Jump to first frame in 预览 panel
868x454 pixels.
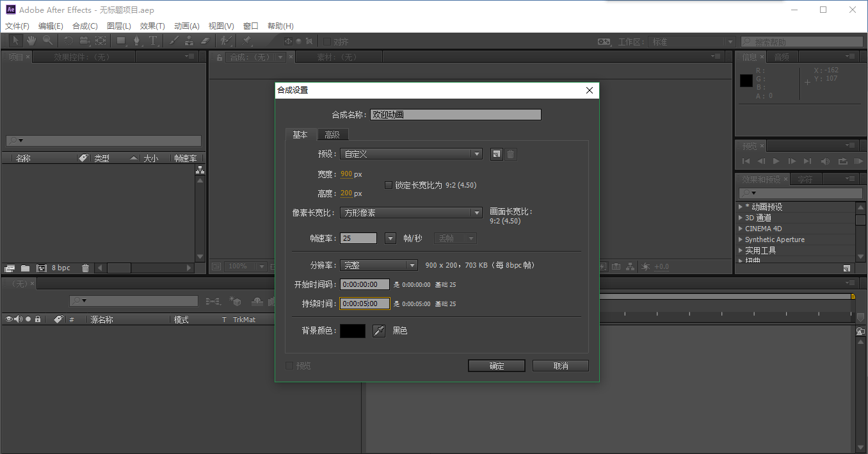tap(746, 161)
